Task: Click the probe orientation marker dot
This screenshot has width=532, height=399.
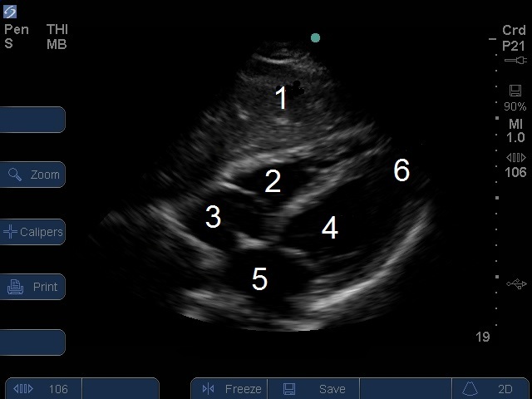Action: (315, 37)
